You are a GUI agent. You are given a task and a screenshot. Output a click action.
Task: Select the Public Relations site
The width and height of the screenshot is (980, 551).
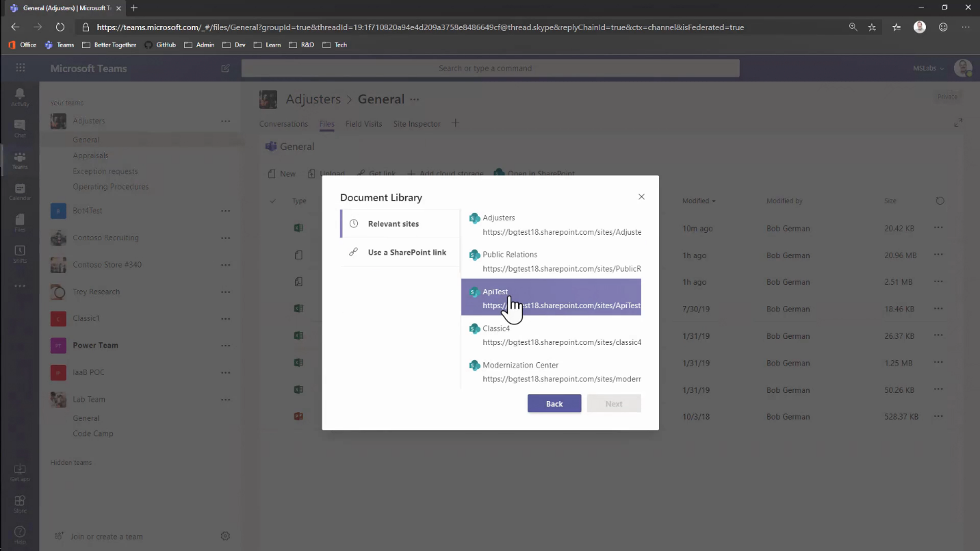[551, 261]
